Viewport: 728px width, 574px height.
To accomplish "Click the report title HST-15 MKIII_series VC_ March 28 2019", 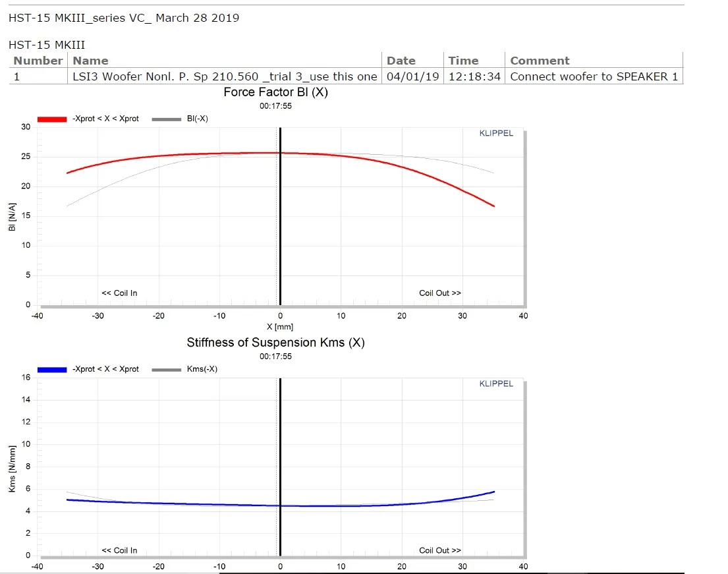I will 124,18.
